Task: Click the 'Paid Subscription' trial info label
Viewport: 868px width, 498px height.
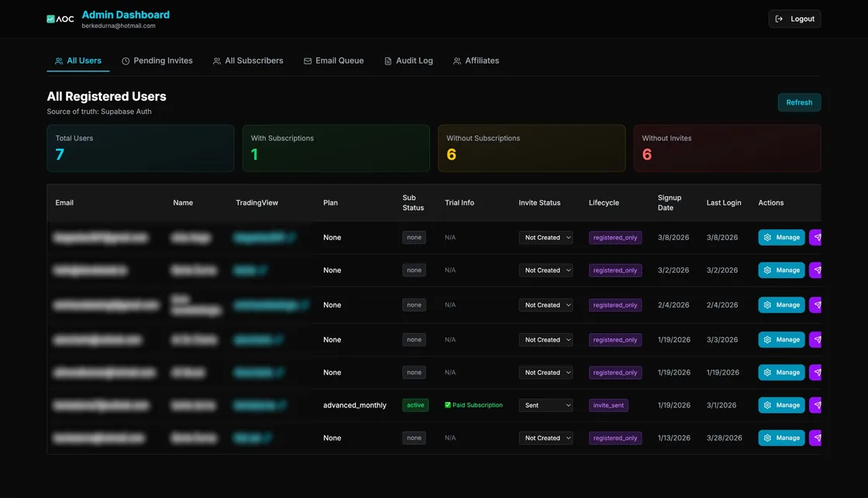Action: tap(474, 405)
